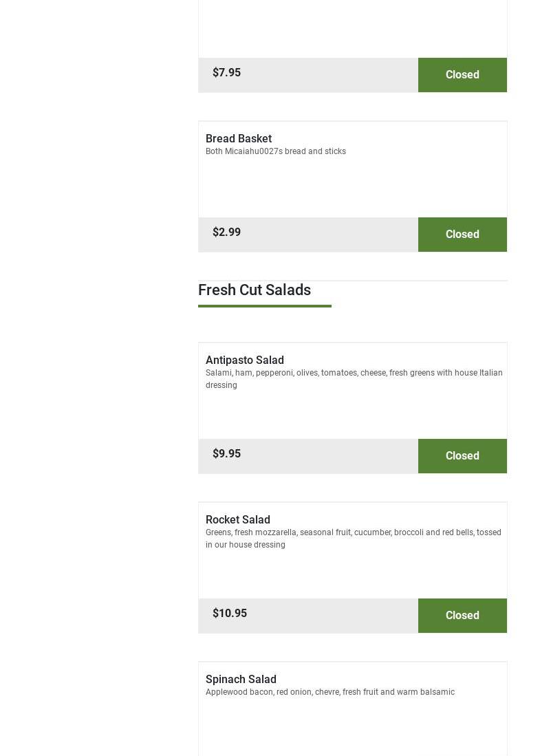Click the Fresh Cut Salads section heading
The image size is (540, 756).
click(255, 290)
